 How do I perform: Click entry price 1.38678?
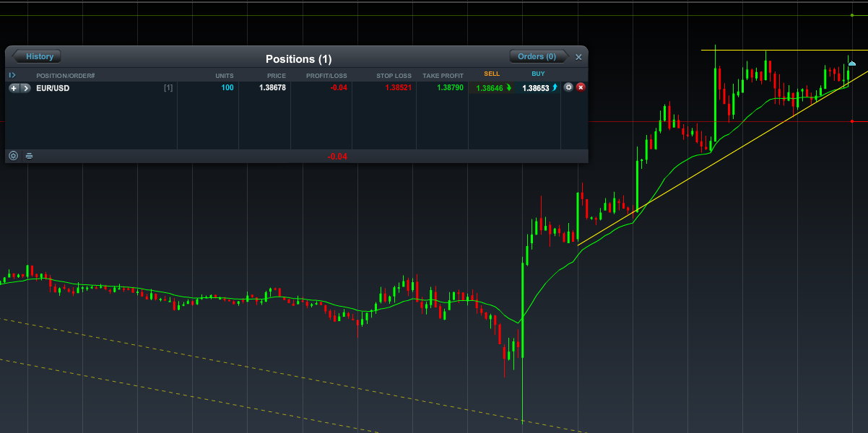273,87
